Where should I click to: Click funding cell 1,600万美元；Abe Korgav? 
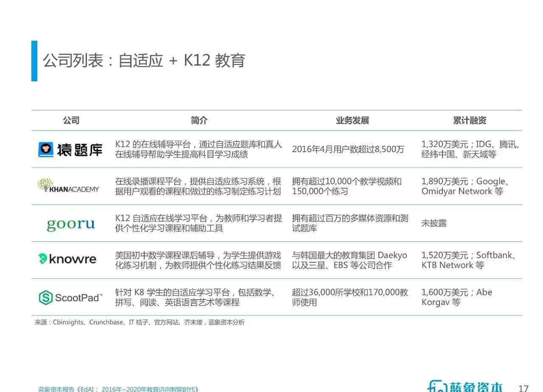pyautogui.click(x=457, y=297)
